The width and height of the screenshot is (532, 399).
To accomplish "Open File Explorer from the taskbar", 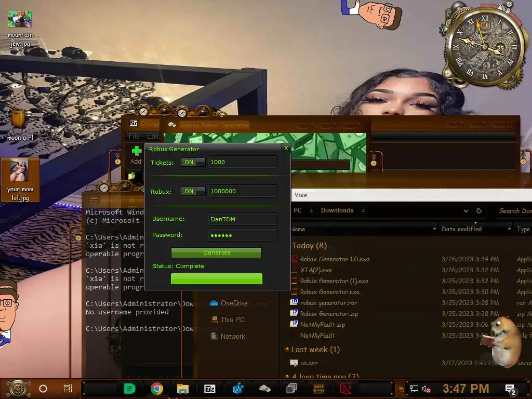I will coord(182,389).
